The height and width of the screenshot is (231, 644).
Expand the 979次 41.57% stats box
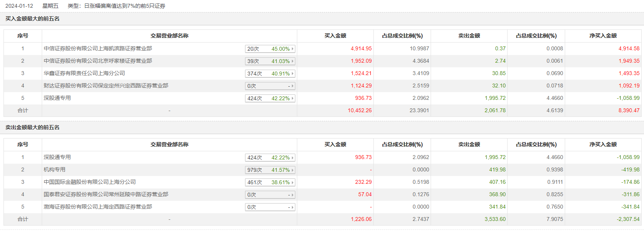270,170
